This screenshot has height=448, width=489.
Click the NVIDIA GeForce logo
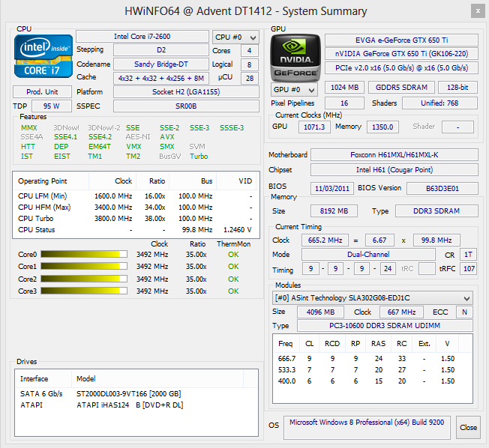pyautogui.click(x=295, y=58)
